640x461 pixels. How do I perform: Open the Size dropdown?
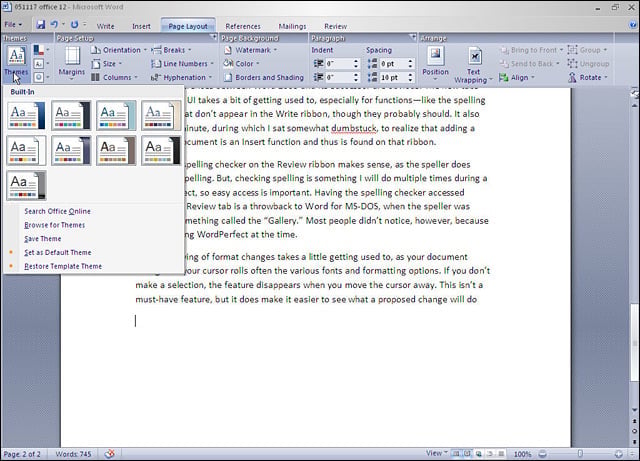(x=107, y=64)
